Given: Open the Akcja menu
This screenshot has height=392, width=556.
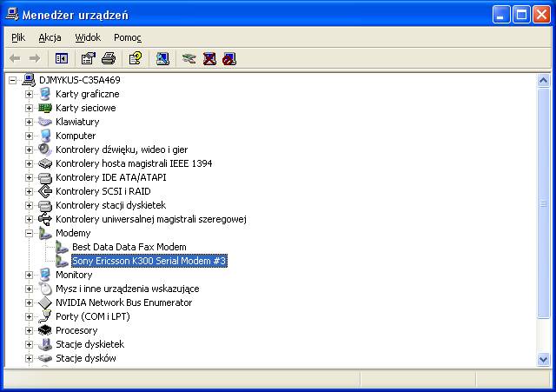Looking at the screenshot, I should [x=50, y=37].
